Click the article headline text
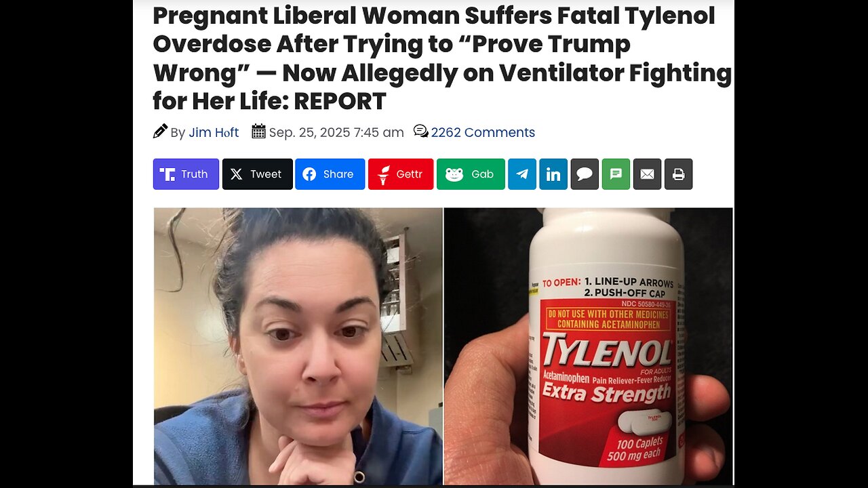 442,58
